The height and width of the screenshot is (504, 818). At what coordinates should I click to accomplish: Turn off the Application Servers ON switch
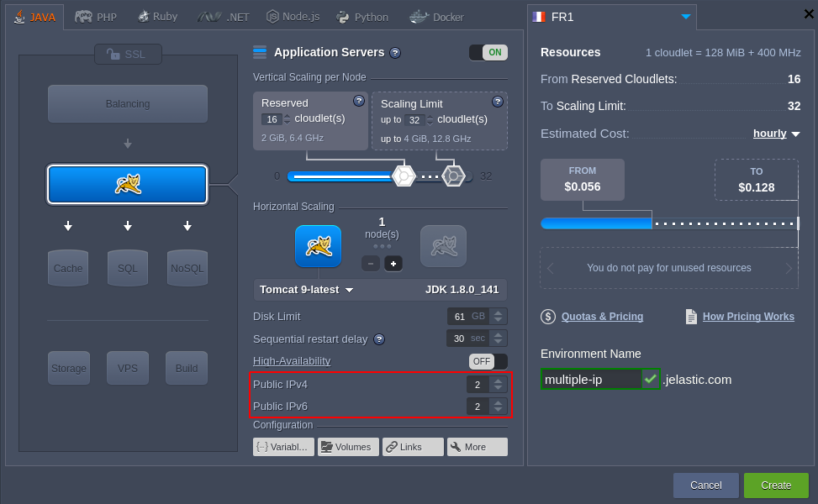point(488,52)
